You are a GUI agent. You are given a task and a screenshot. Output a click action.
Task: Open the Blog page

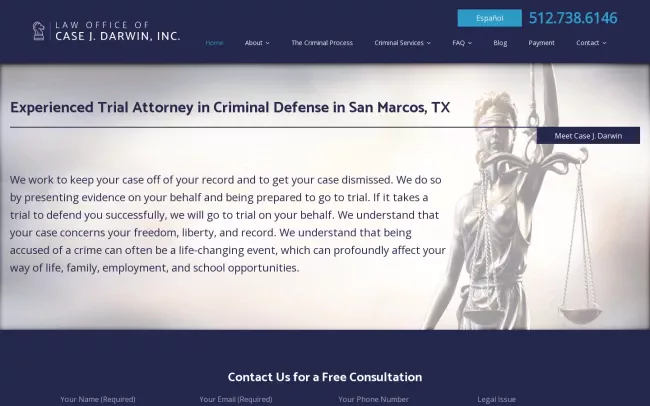point(500,43)
